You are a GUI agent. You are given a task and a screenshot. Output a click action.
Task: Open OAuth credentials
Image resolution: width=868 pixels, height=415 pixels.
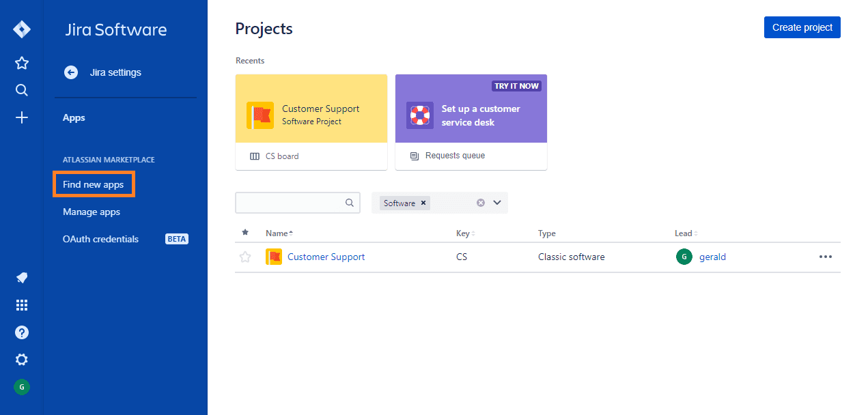100,239
